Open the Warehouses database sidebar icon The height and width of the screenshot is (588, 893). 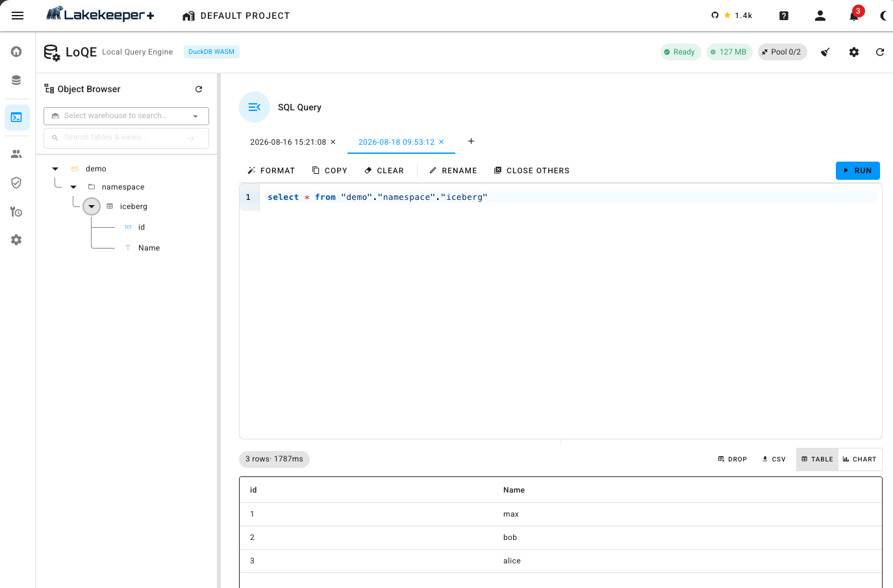pyautogui.click(x=16, y=80)
